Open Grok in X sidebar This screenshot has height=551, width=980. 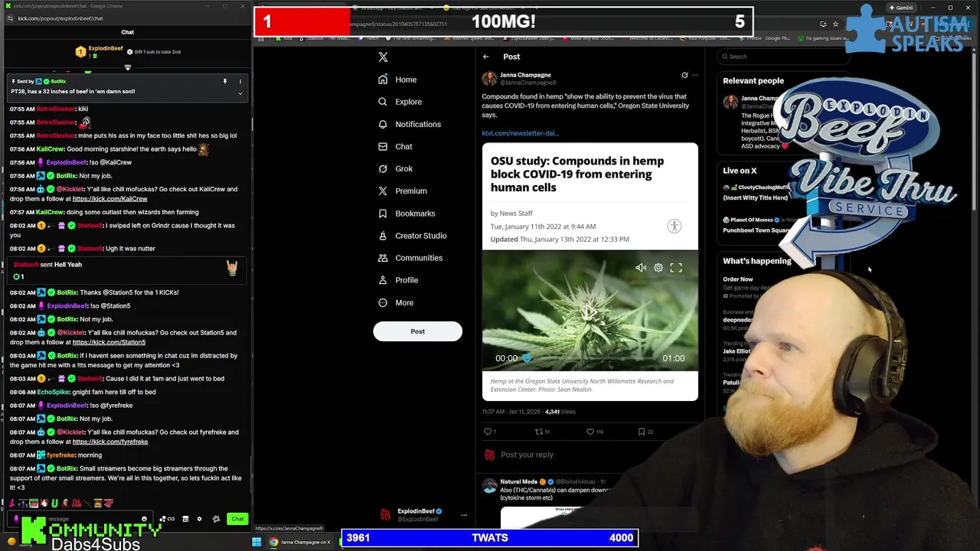pyautogui.click(x=395, y=168)
